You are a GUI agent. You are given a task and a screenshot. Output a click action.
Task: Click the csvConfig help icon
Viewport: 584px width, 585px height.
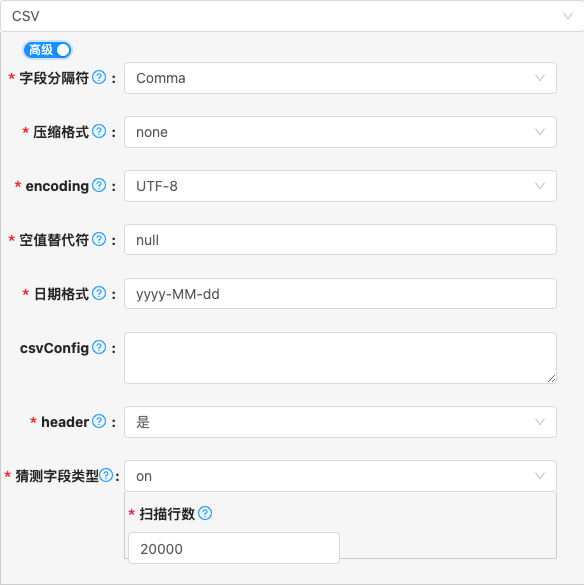99,347
